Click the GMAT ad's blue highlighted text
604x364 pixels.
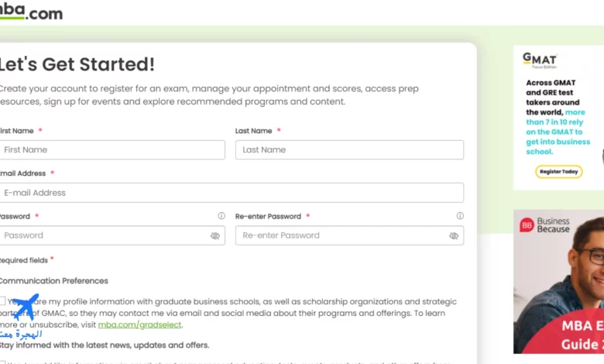coord(558,132)
